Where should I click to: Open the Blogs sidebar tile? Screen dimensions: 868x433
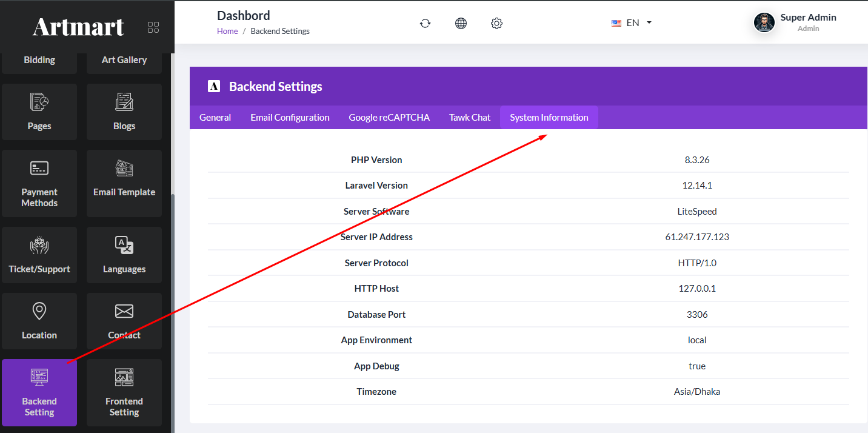click(124, 112)
